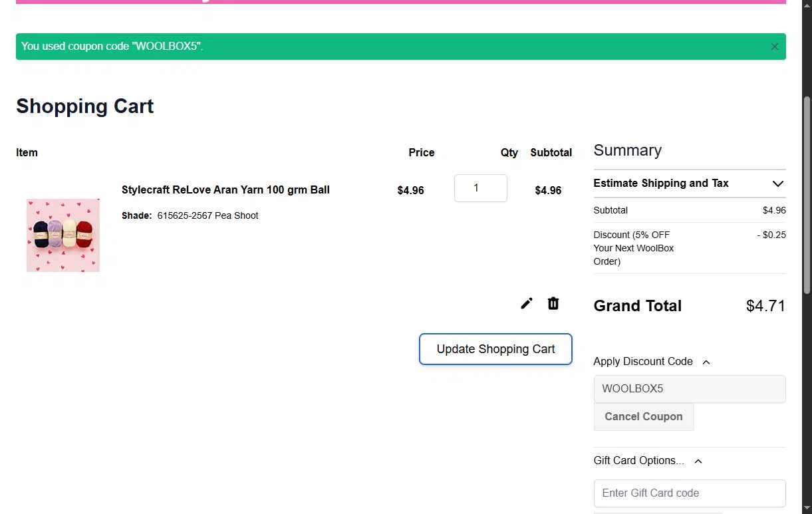The height and width of the screenshot is (514, 812).
Task: Expand the Estimate Shipping and Tax chevron
Action: point(778,184)
